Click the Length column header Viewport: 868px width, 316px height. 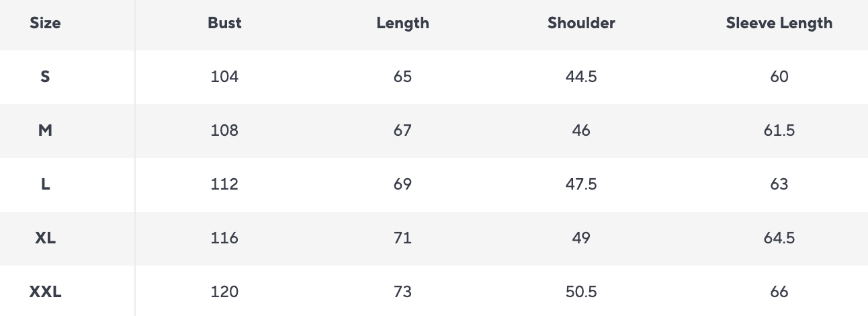(x=402, y=23)
